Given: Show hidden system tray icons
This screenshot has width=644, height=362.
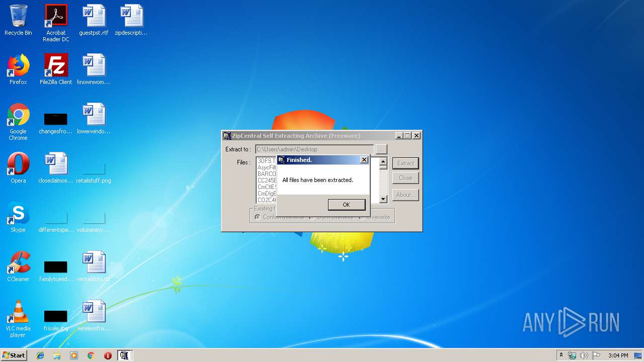Looking at the screenshot, I should tap(561, 355).
